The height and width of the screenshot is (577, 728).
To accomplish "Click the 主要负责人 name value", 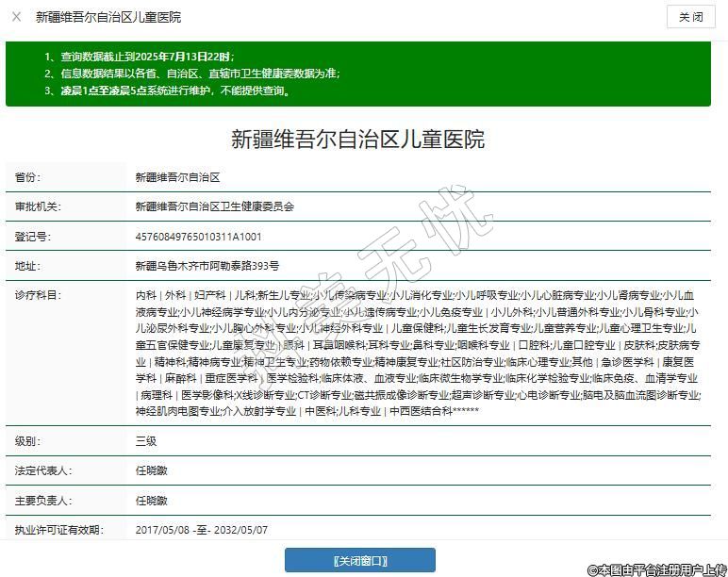I will tap(152, 501).
